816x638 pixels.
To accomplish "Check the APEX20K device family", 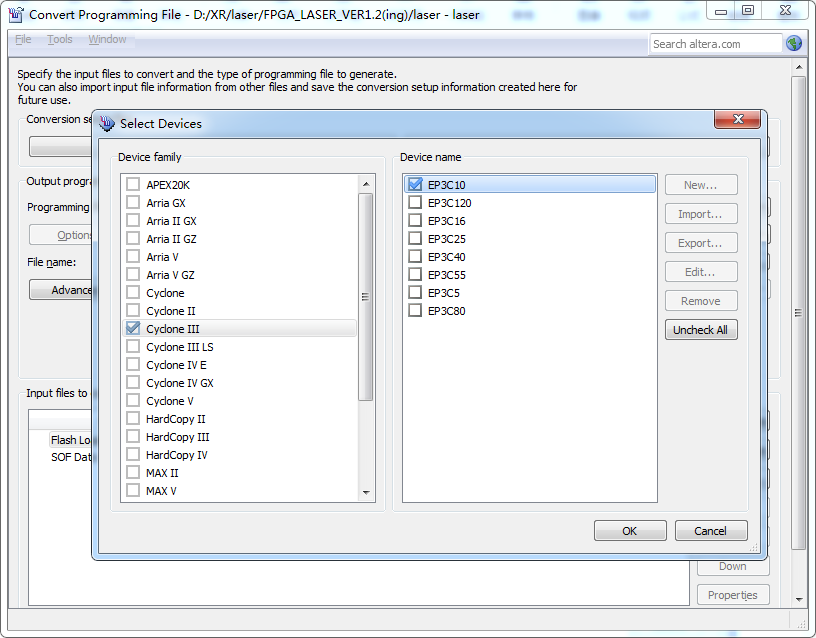I will [x=133, y=184].
